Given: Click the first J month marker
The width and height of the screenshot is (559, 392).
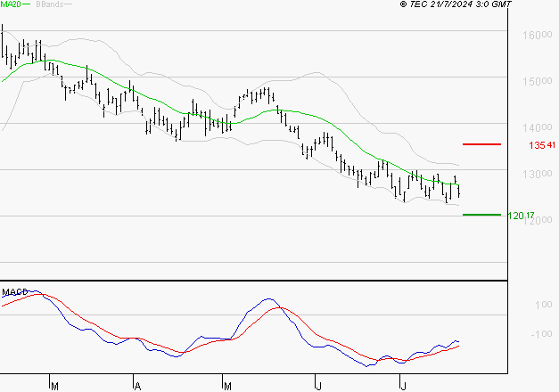Looking at the screenshot, I should click(318, 387).
